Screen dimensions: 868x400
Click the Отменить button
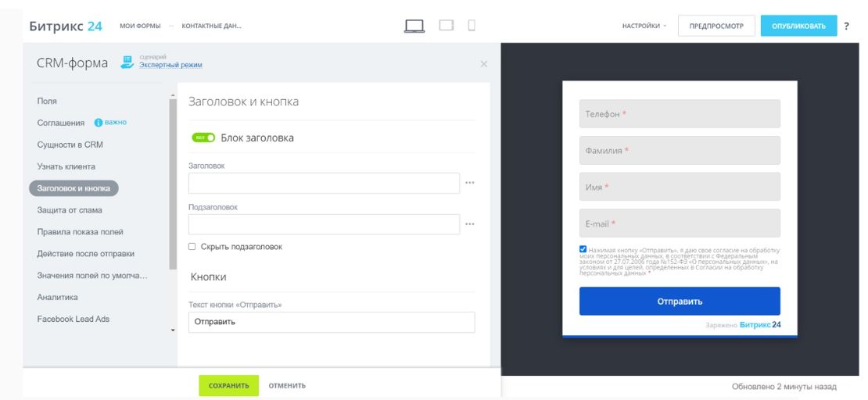(x=287, y=386)
